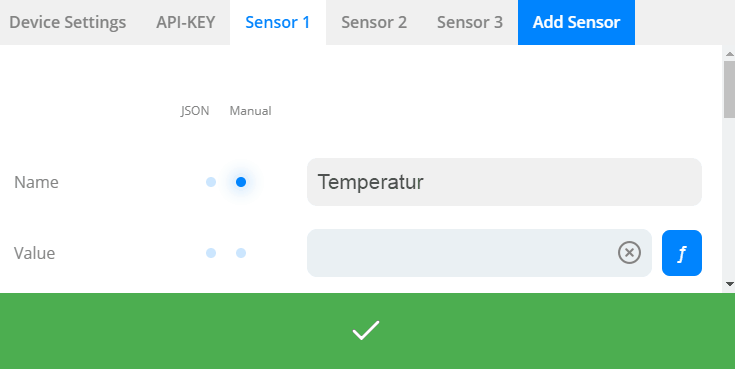Open the Device Settings tab
The width and height of the screenshot is (735, 369).
click(x=68, y=23)
